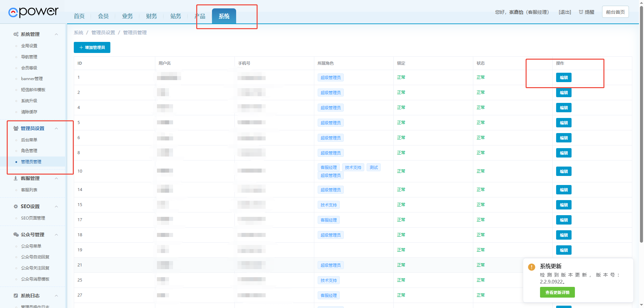The height and width of the screenshot is (308, 644).
Task: Click the 管理员设置 breadcrumb link
Action: [x=103, y=33]
